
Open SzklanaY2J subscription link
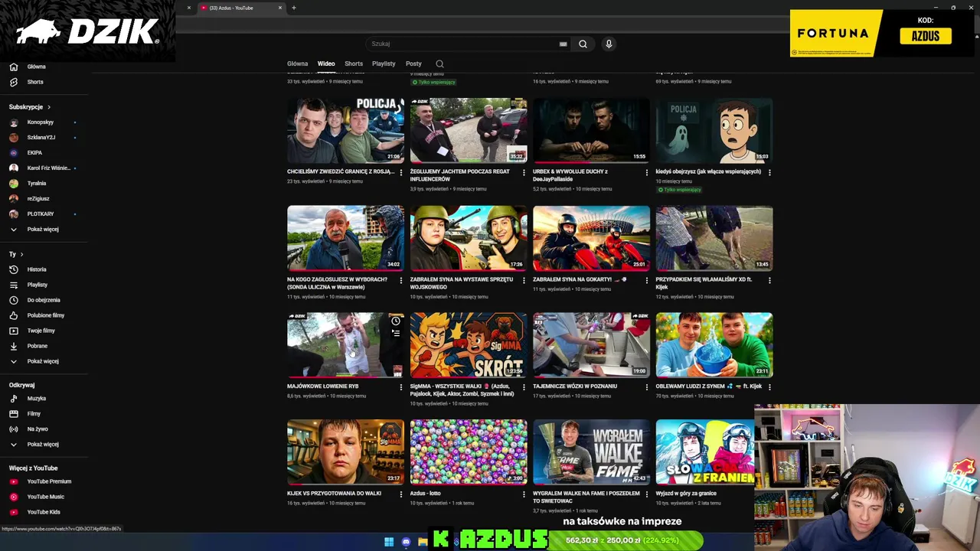tap(41, 138)
